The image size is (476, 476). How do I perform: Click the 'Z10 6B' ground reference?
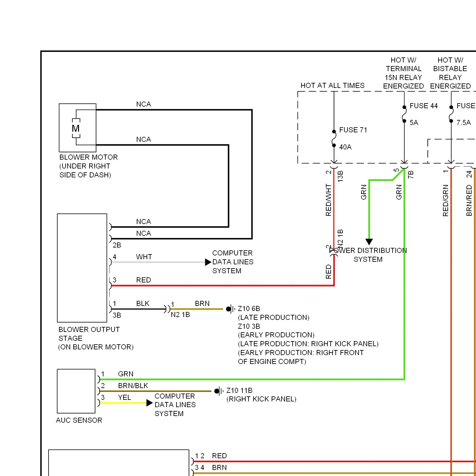[249, 309]
